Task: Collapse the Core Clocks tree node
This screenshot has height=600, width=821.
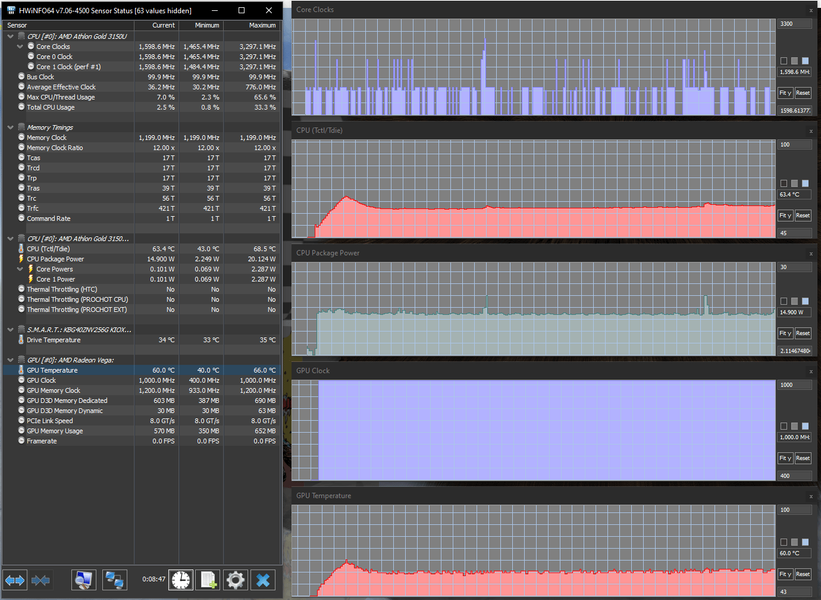Action: click(x=20, y=47)
